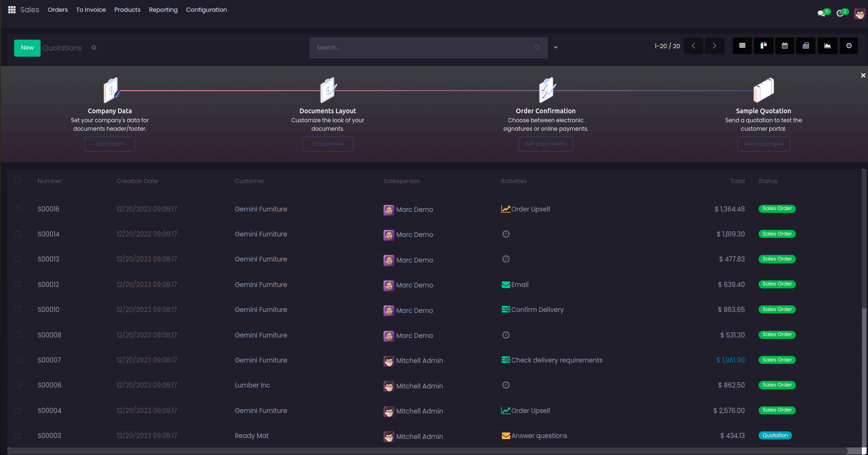
Task: Open the Products menu
Action: pos(127,10)
